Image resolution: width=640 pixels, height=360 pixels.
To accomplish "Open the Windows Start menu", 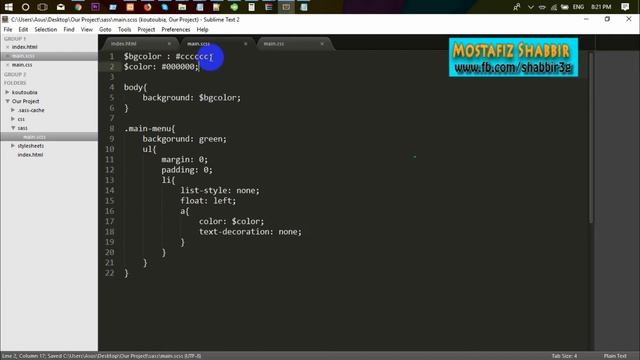I will point(8,7).
